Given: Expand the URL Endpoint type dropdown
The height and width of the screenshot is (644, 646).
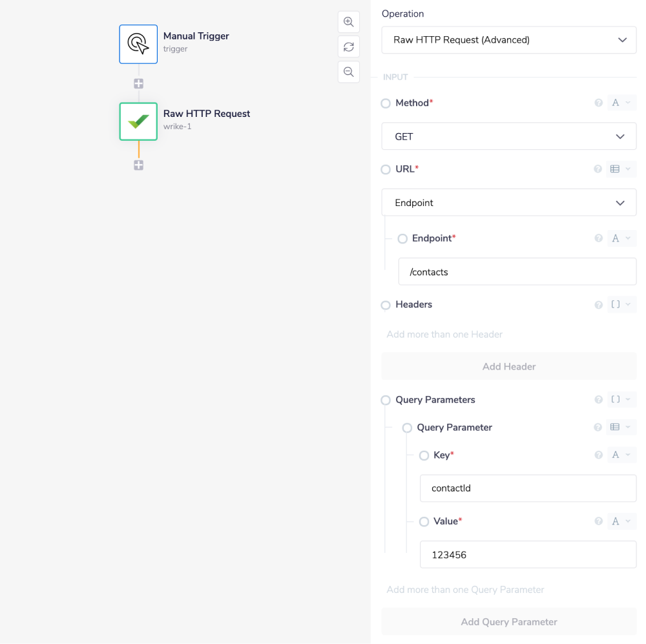Looking at the screenshot, I should (x=509, y=203).
